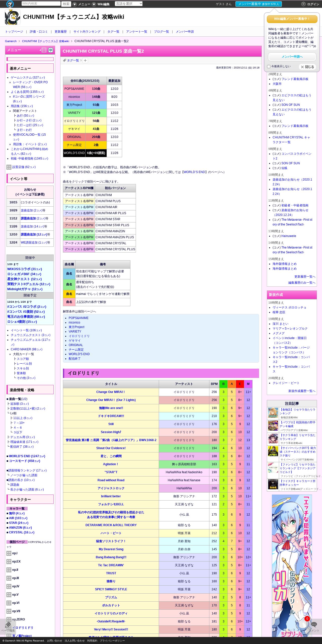Open the パワプロ 戦国高校 article thumbnail
The width and height of the screenshot is (322, 644).
[273, 426]
